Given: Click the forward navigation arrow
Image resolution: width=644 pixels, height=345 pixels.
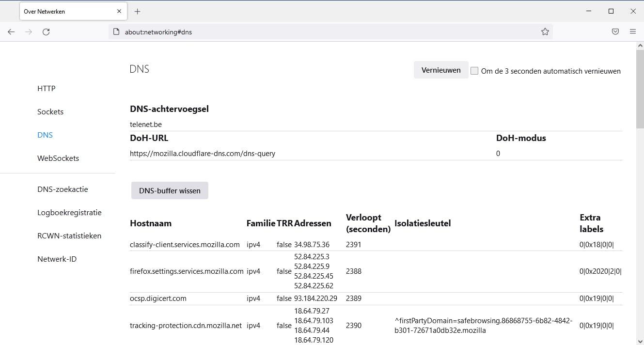Looking at the screenshot, I should click(x=29, y=31).
